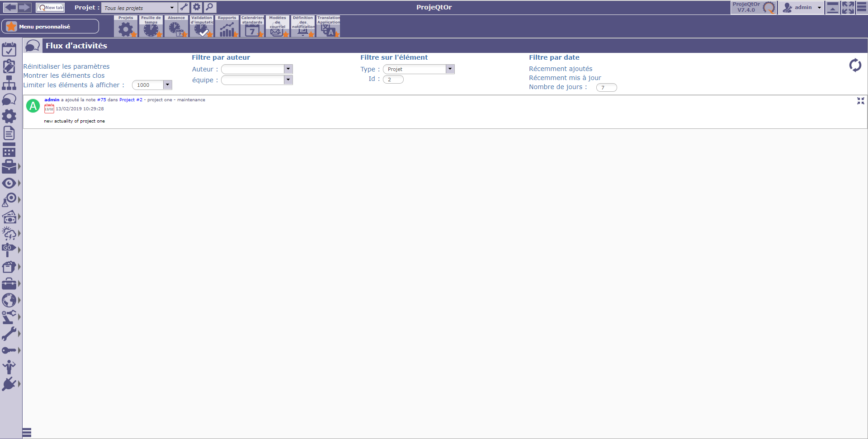Click Récemment ajoutés filter link
The image size is (868, 439).
(x=561, y=69)
